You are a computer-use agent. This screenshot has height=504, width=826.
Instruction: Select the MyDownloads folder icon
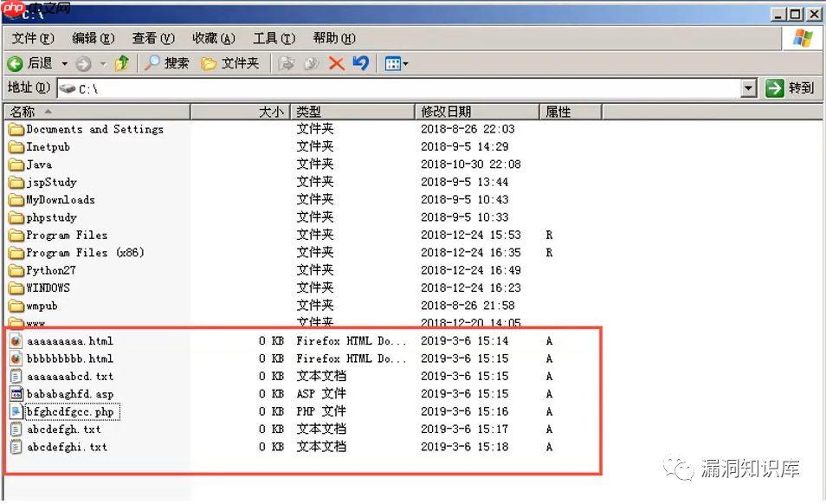(16, 199)
